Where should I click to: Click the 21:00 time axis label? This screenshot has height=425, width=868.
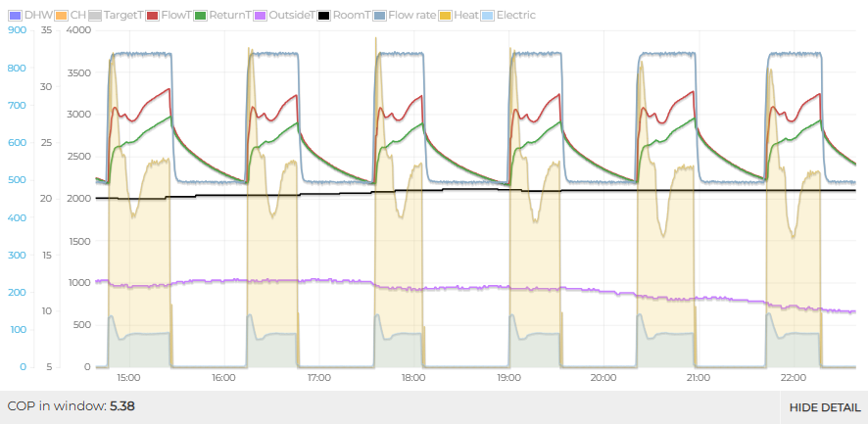[x=698, y=378]
